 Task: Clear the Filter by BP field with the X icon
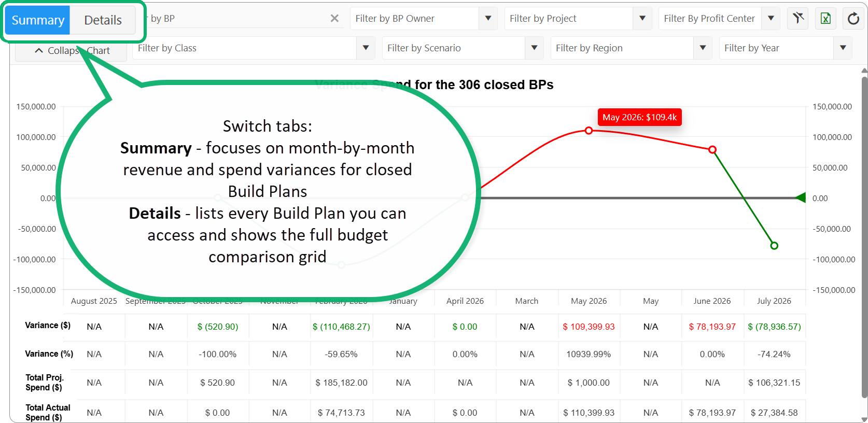pyautogui.click(x=334, y=19)
